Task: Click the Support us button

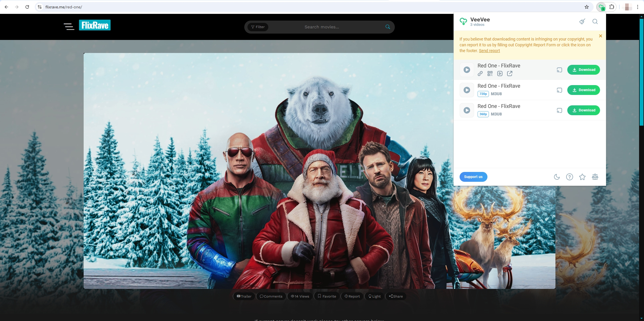Action: pyautogui.click(x=473, y=177)
